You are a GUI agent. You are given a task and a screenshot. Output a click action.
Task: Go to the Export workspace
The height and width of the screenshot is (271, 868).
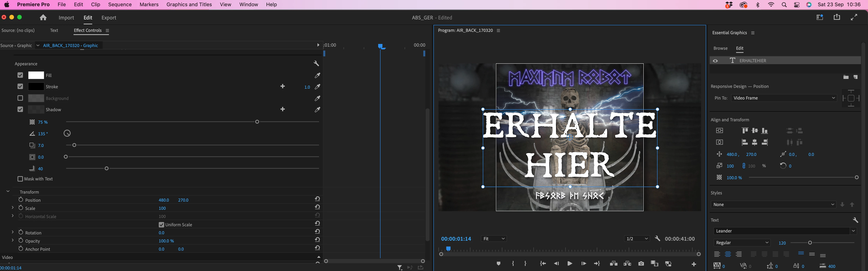(x=109, y=18)
